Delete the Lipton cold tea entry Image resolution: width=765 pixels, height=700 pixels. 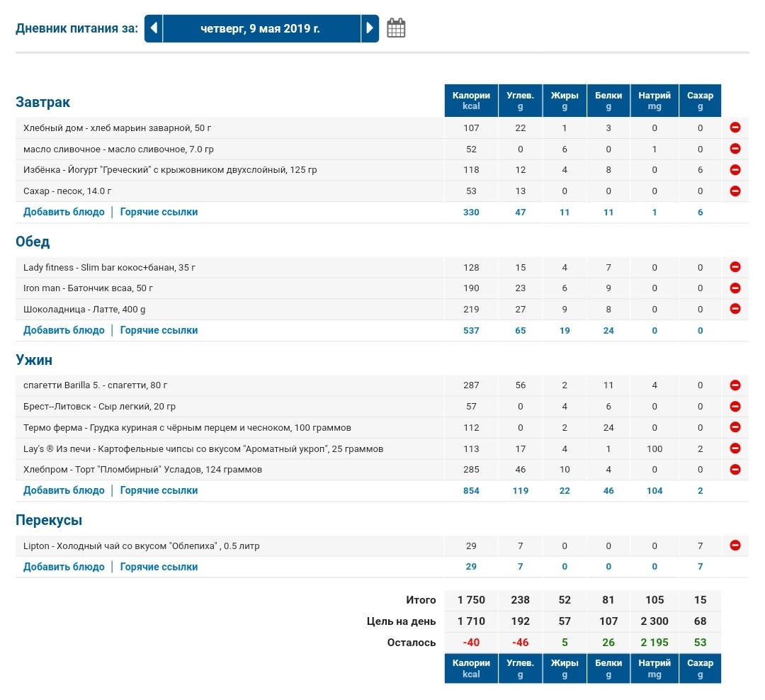(x=735, y=546)
